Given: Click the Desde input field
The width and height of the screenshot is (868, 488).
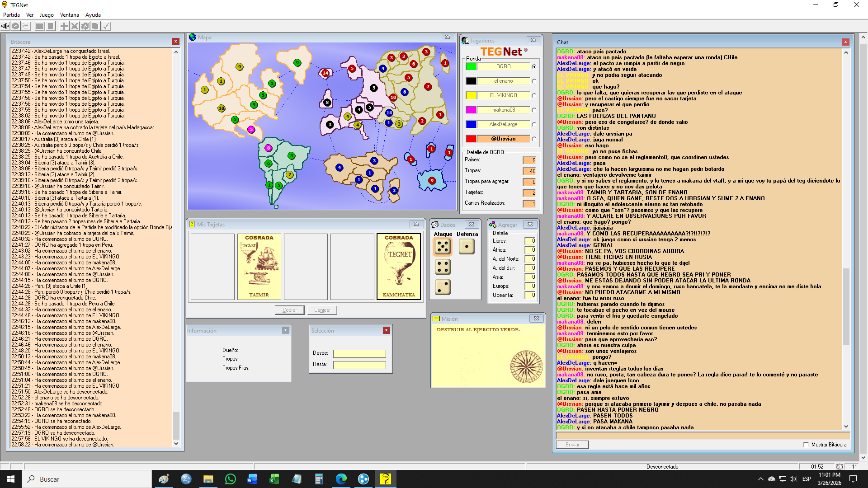Looking at the screenshot, I should pos(359,354).
